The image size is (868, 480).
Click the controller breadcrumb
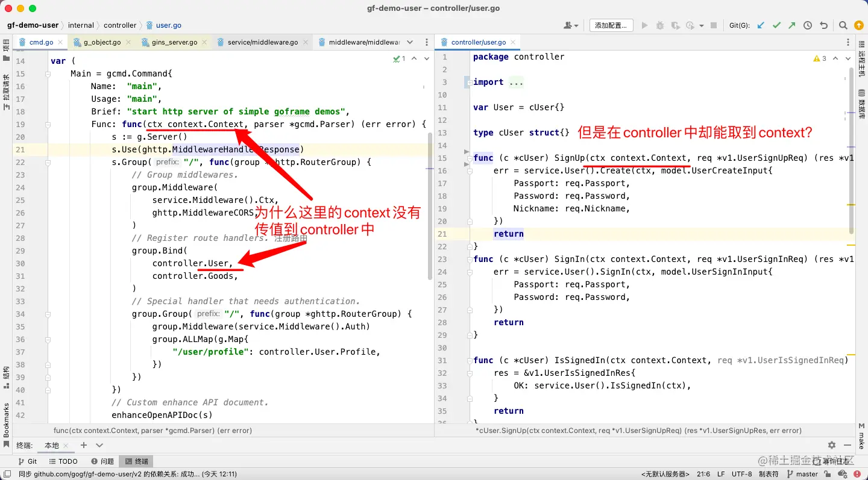pos(120,25)
